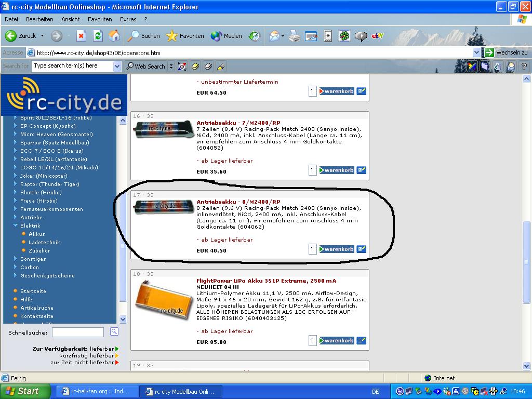This screenshot has height=399, width=532.
Task: Open the Antriebsakku - 7/M2400/RP product title
Action: [238, 123]
